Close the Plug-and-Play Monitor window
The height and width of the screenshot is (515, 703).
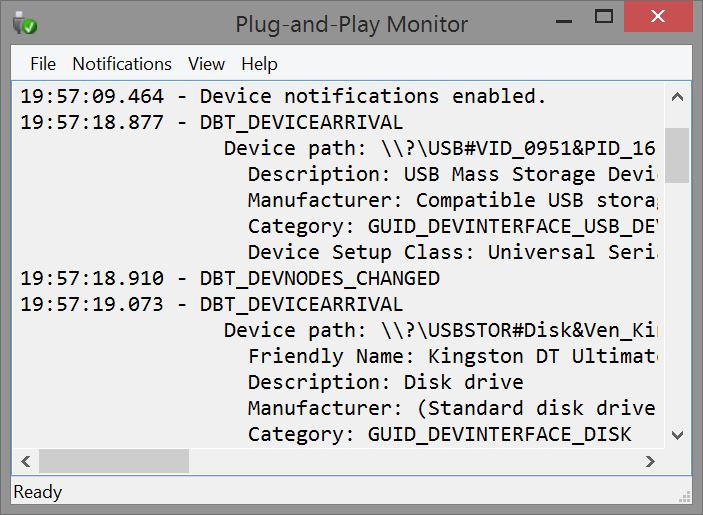pyautogui.click(x=658, y=17)
